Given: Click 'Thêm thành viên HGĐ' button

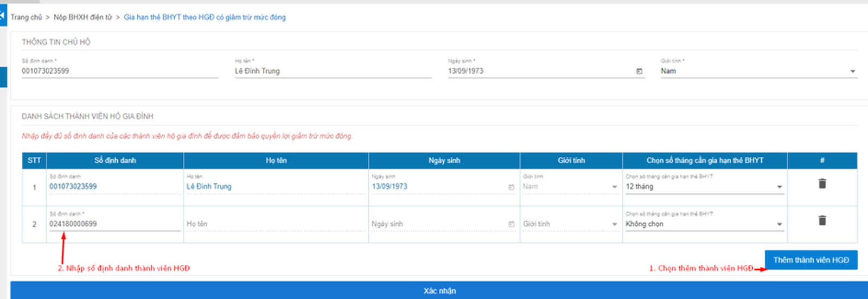Looking at the screenshot, I should pos(810,260).
